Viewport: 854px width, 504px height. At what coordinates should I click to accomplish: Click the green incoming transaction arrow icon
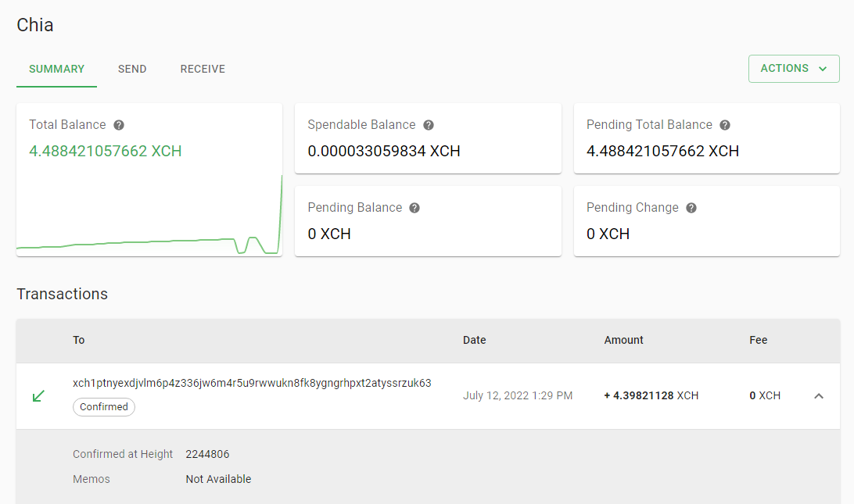coord(38,396)
